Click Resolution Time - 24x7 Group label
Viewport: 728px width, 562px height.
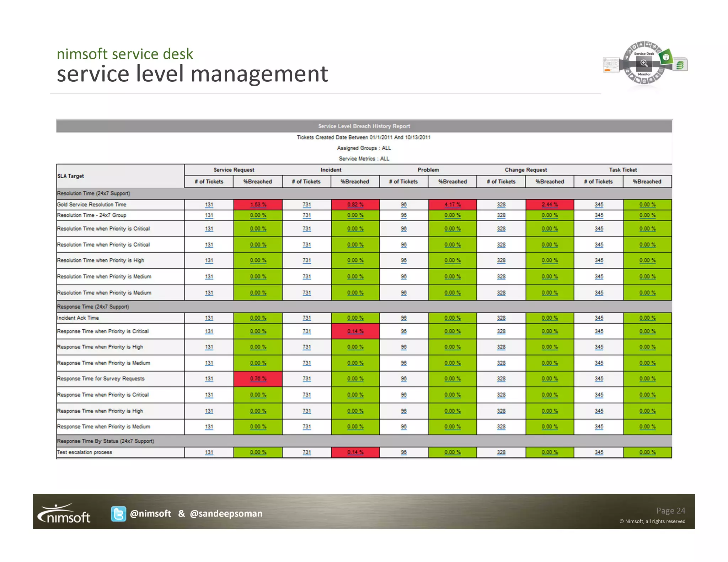pyautogui.click(x=92, y=215)
